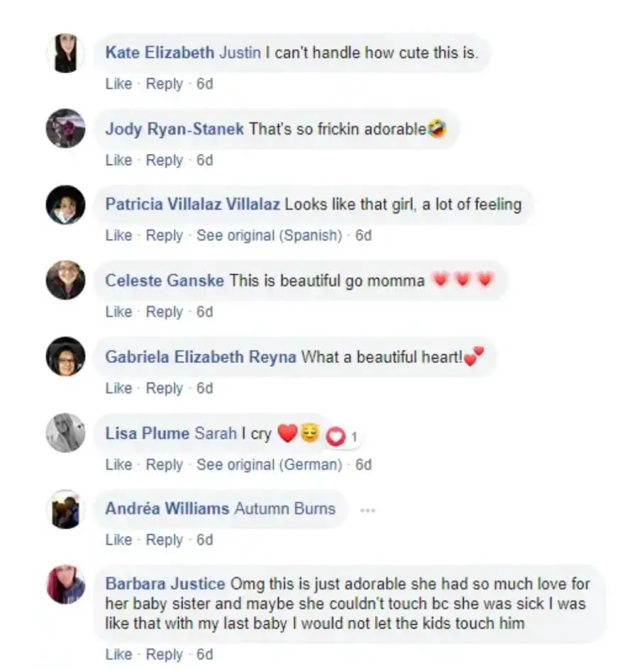Click the love reaction count on Lisa's comment
The width and height of the screenshot is (644, 670).
pos(343,437)
